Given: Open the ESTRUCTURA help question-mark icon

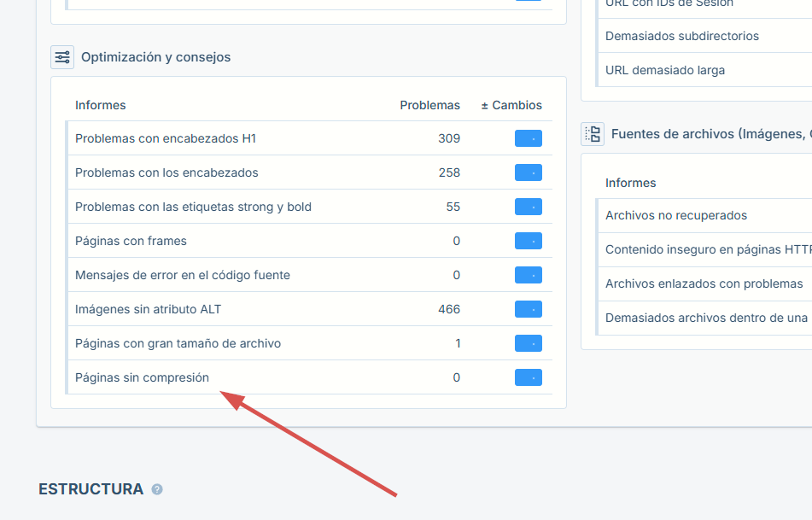Looking at the screenshot, I should click(156, 488).
